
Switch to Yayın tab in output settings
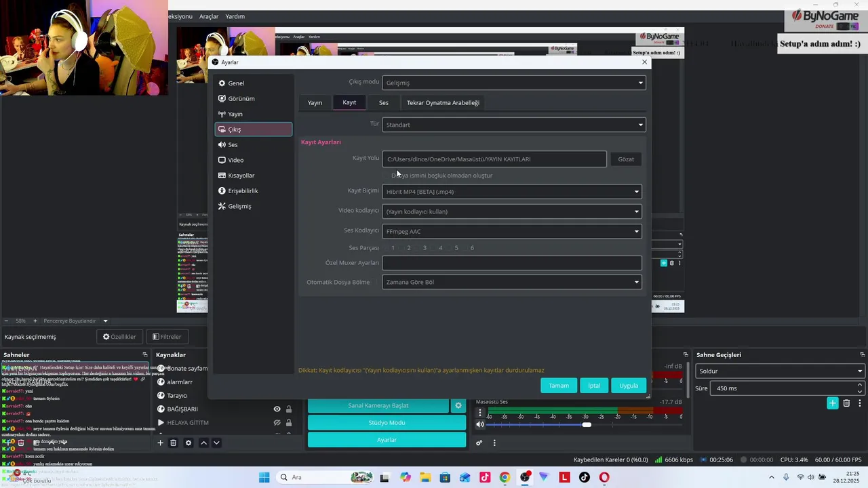click(x=315, y=103)
